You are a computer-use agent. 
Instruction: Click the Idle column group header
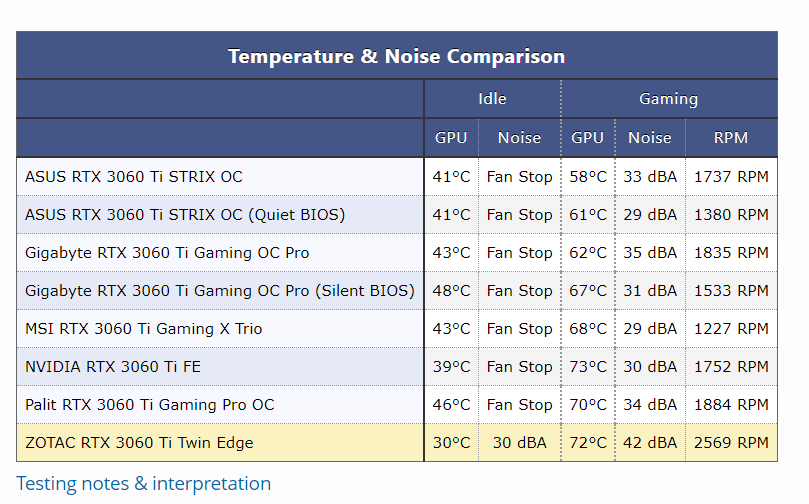[492, 99]
